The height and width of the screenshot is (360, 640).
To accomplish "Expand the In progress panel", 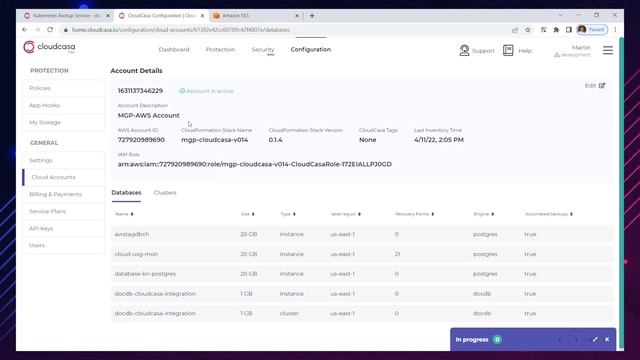I will [595, 339].
